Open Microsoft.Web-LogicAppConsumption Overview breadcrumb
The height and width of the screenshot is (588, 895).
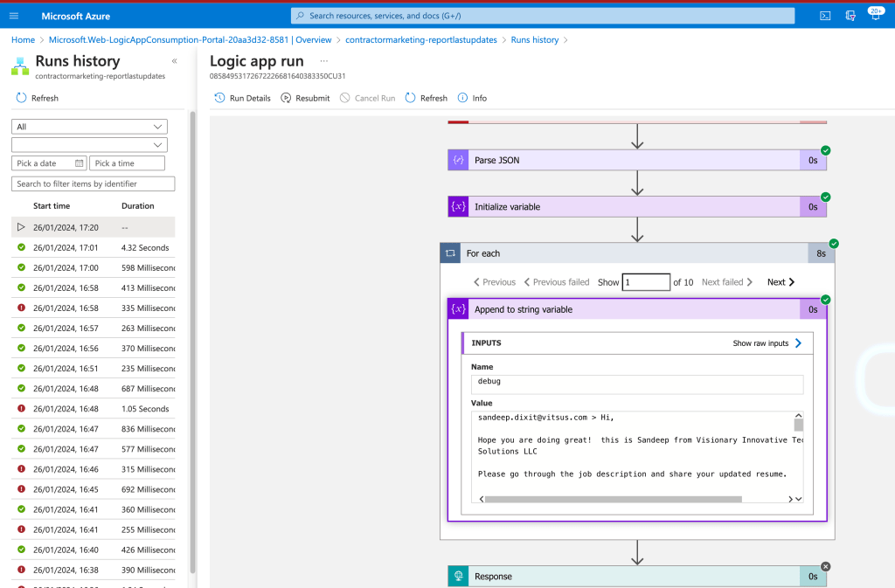pos(190,40)
